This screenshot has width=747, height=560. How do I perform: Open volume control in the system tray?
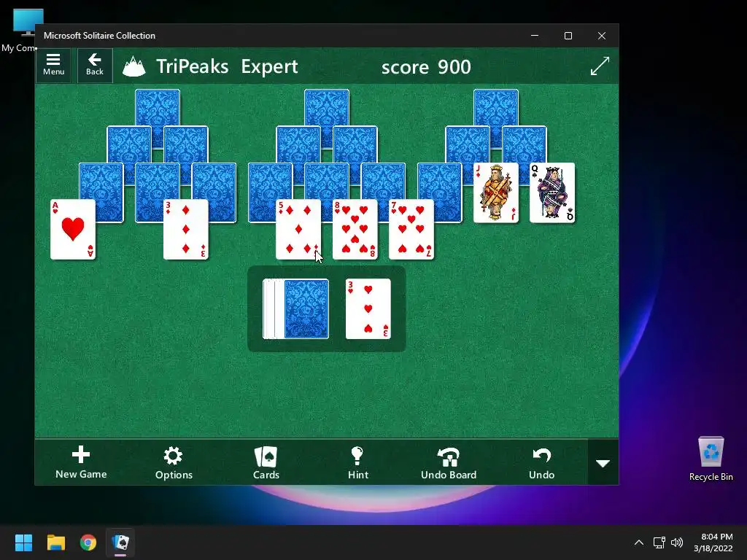676,542
